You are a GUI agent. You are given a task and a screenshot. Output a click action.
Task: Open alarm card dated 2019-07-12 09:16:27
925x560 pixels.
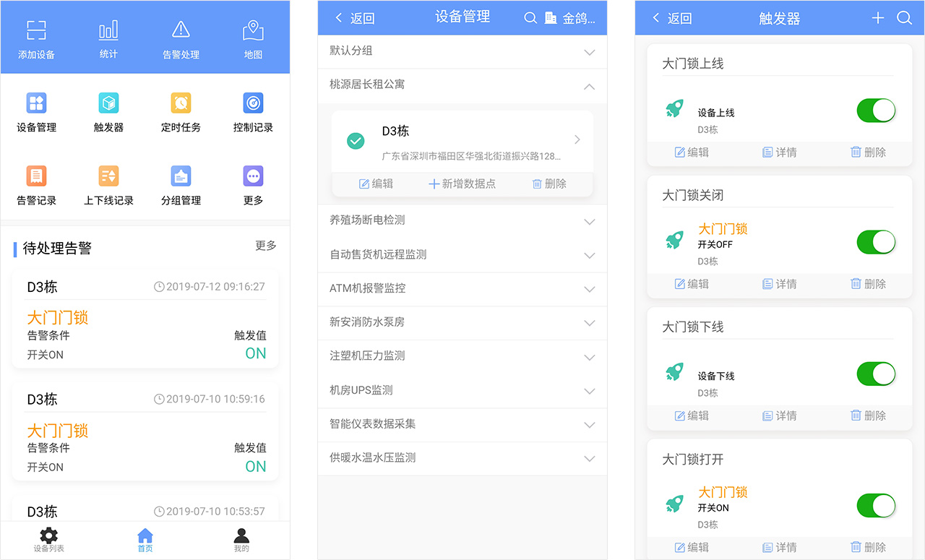point(145,319)
